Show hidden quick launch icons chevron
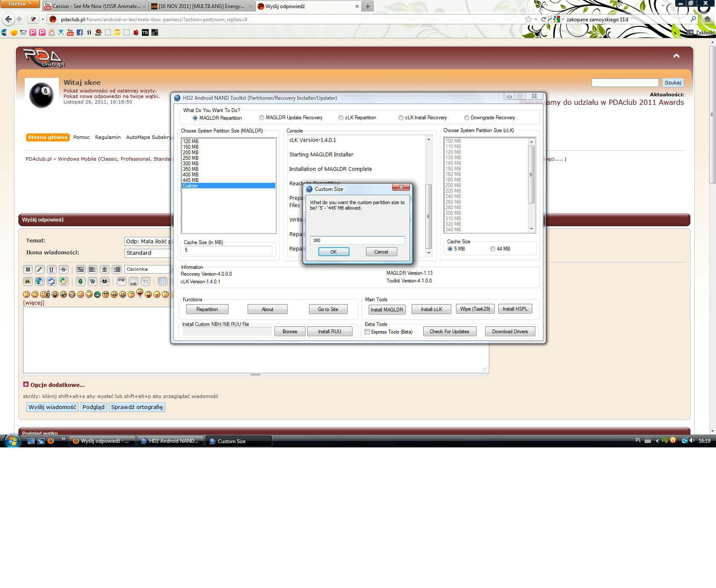This screenshot has height=588, width=716. coord(63,439)
